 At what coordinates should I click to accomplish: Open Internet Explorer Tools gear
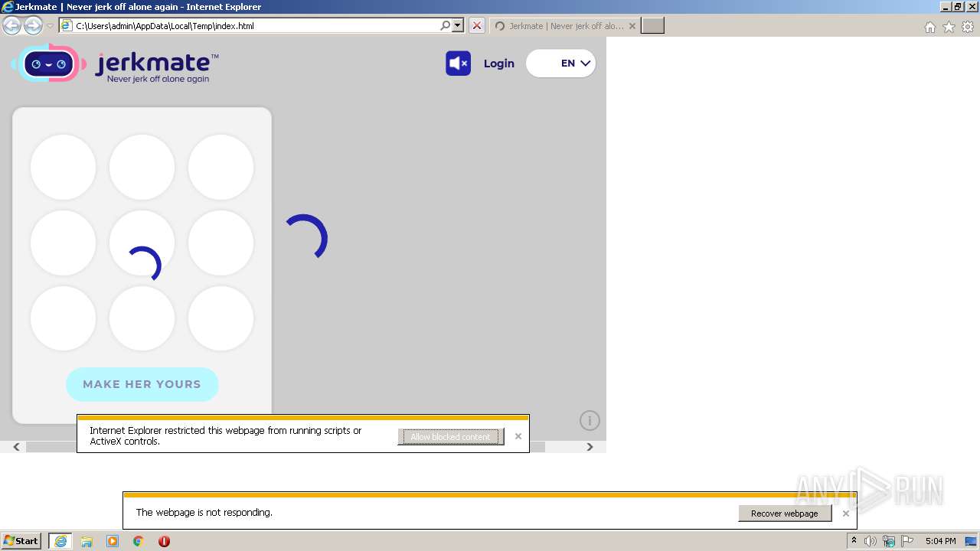968,27
